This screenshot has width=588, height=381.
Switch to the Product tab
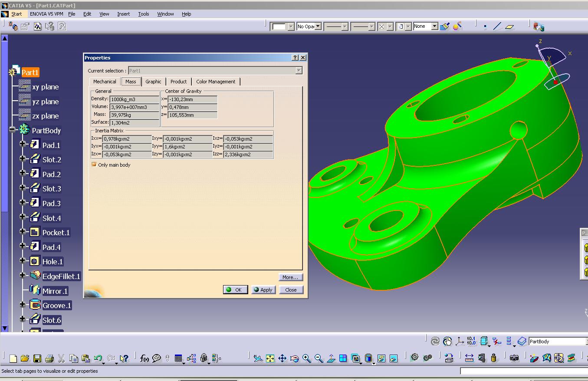[178, 82]
